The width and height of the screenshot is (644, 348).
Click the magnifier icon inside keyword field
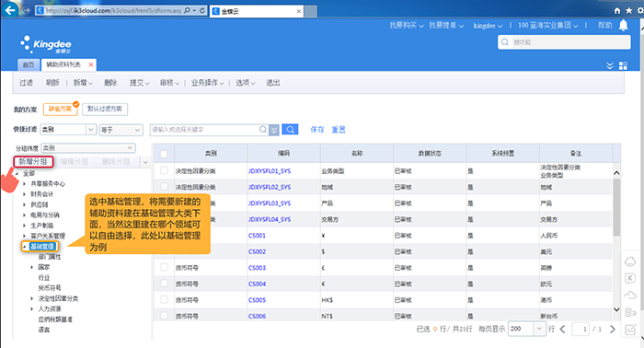tap(263, 130)
